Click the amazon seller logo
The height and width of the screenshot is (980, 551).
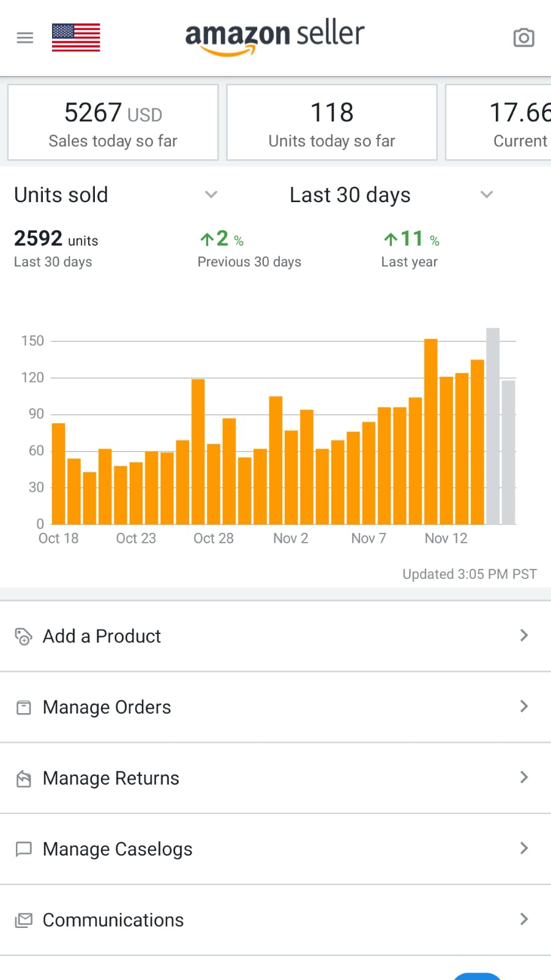[x=275, y=37]
